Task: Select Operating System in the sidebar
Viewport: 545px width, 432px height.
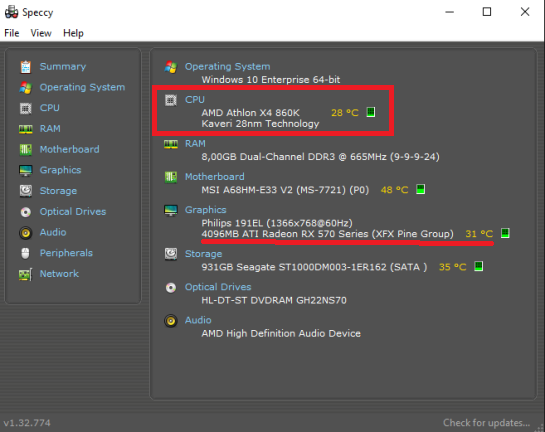Action: (82, 87)
